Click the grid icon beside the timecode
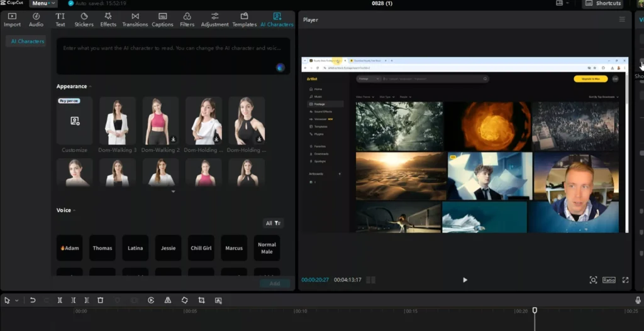The height and width of the screenshot is (331, 644). 370,279
